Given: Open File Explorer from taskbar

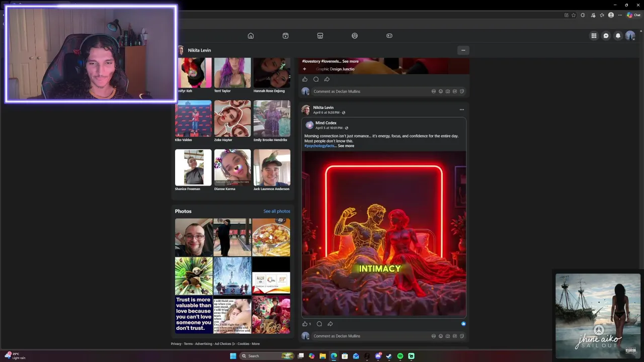Looking at the screenshot, I should 323,356.
